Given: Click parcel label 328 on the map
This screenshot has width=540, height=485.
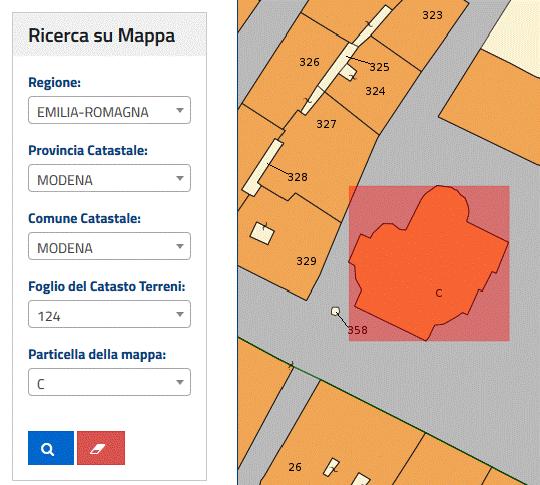Looking at the screenshot, I should pyautogui.click(x=297, y=177).
